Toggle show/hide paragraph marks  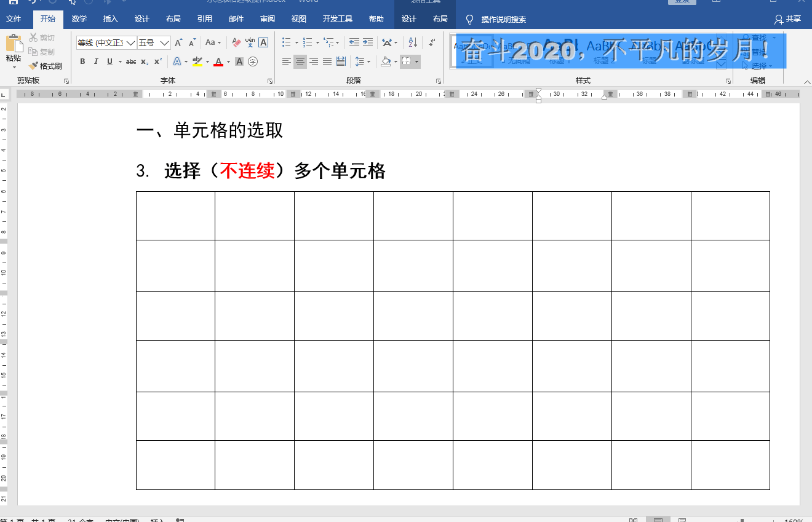pos(432,43)
